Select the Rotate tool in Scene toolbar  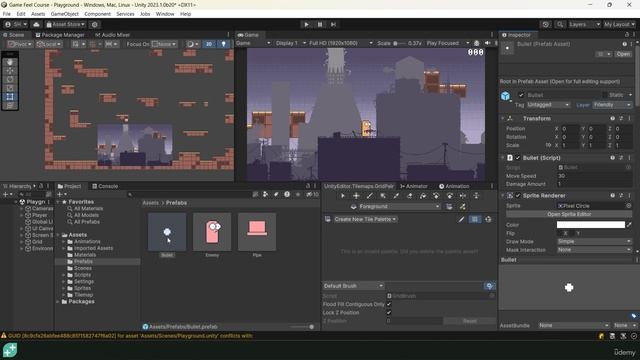[x=10, y=80]
